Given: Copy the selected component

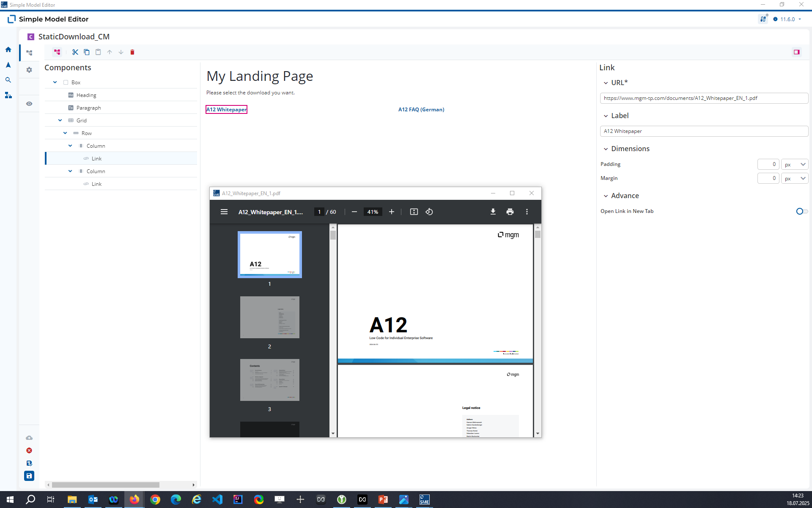Looking at the screenshot, I should coord(87,52).
